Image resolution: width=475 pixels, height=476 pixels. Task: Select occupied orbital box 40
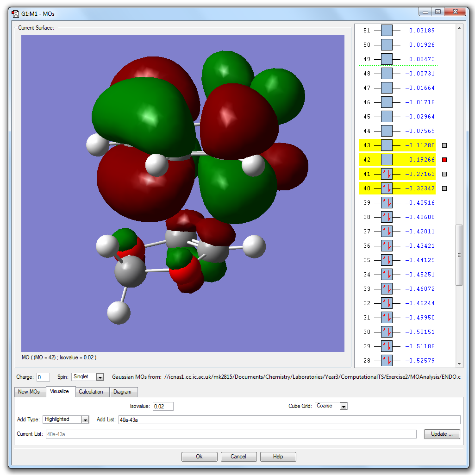point(387,188)
